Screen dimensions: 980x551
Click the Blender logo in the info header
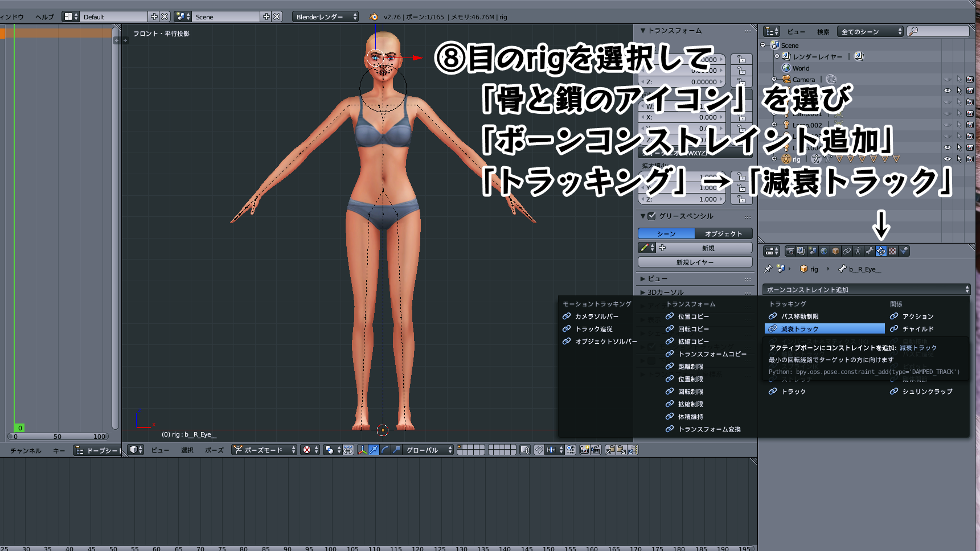[x=374, y=17]
